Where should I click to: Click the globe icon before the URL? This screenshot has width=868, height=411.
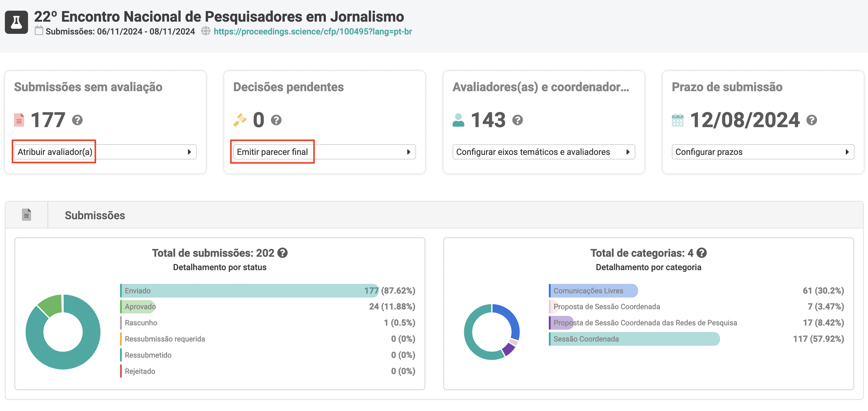206,31
